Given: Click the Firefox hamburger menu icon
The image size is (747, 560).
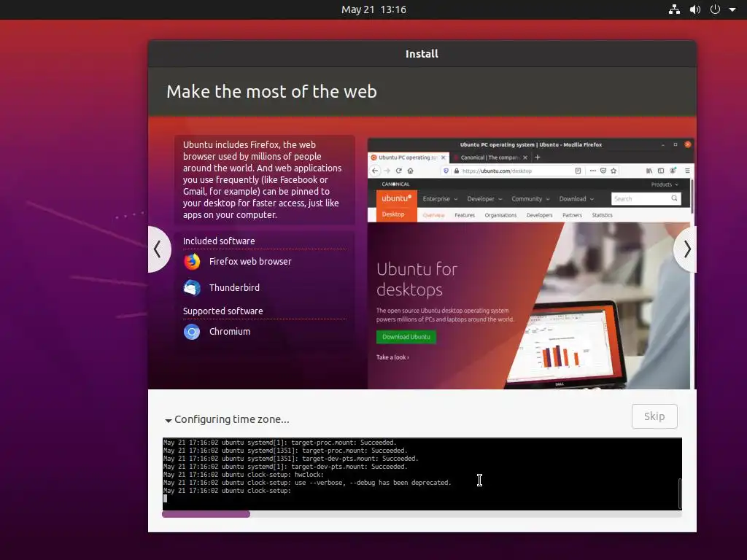Looking at the screenshot, I should tap(687, 171).
